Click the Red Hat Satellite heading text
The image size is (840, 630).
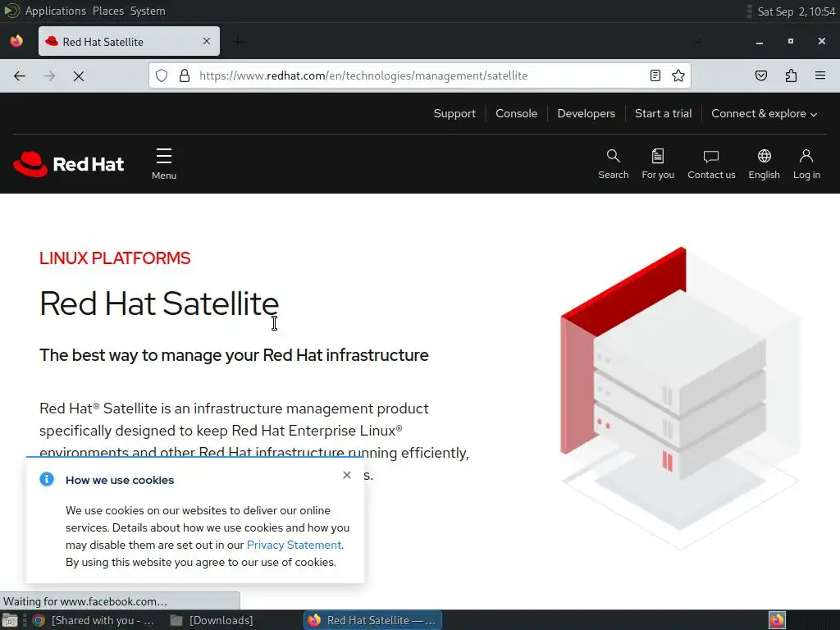pyautogui.click(x=159, y=304)
